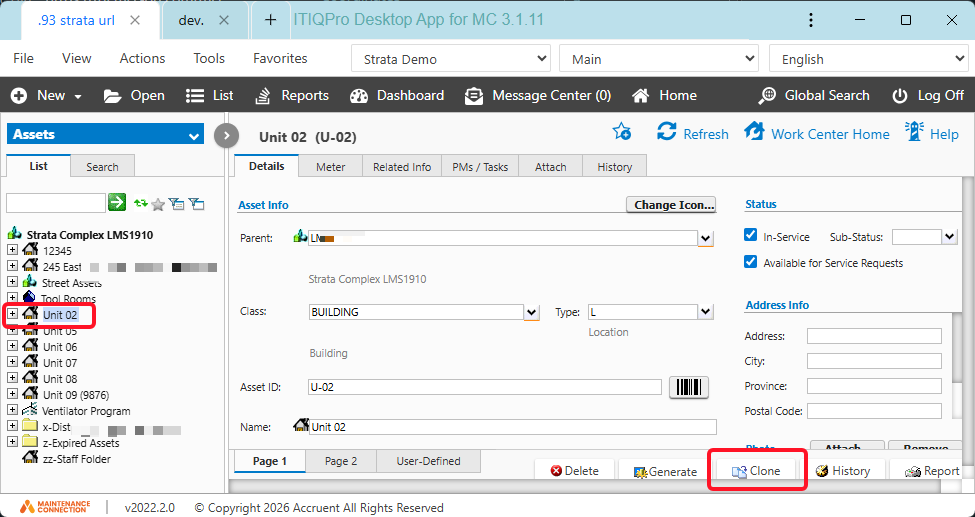Click the Change Icon... button
975x517 pixels.
click(671, 205)
